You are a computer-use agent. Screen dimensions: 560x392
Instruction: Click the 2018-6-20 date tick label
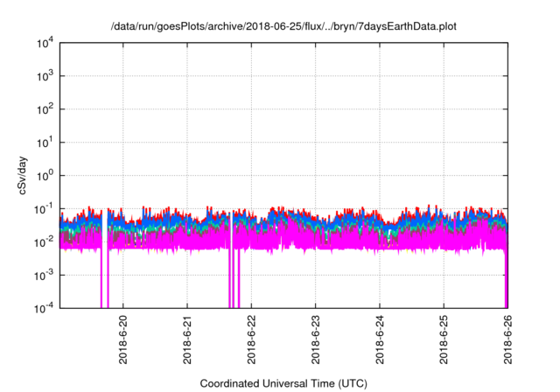(x=123, y=339)
